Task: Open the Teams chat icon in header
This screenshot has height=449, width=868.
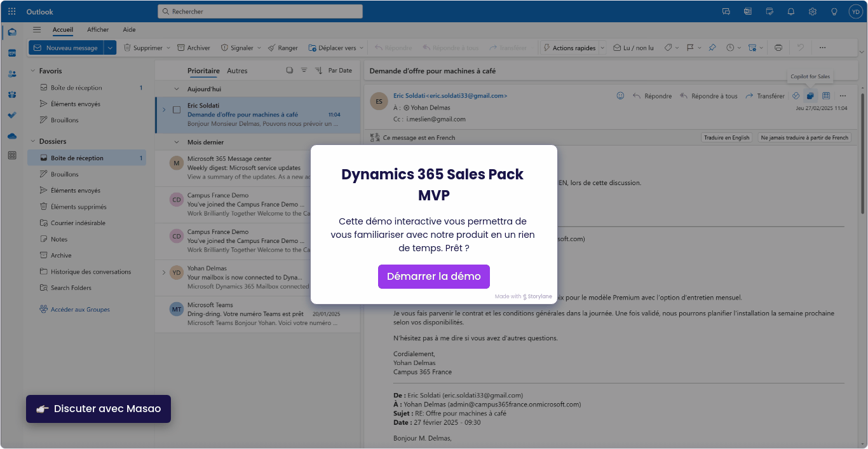Action: click(726, 11)
